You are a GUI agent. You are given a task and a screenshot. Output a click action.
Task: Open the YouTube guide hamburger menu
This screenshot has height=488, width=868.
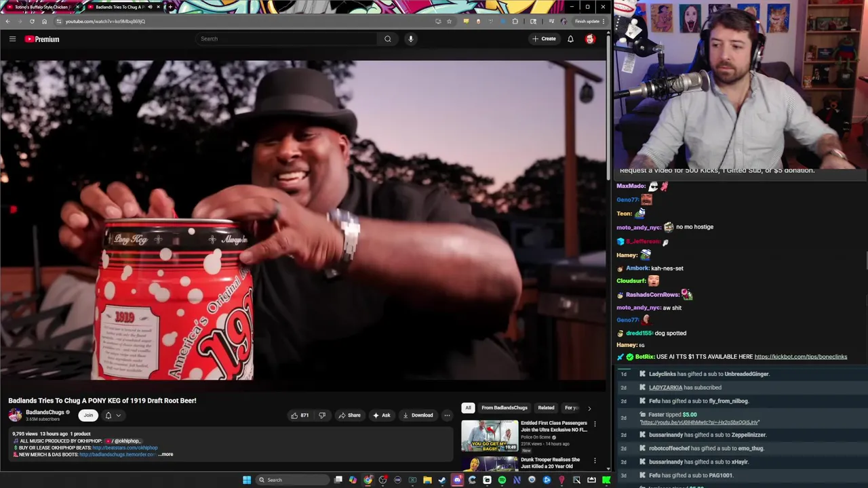pos(12,39)
